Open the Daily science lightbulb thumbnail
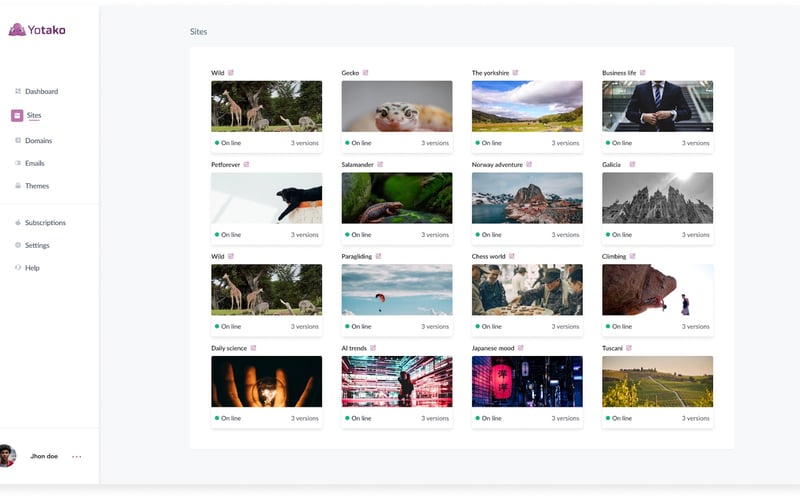The height and width of the screenshot is (500, 800). [x=266, y=382]
